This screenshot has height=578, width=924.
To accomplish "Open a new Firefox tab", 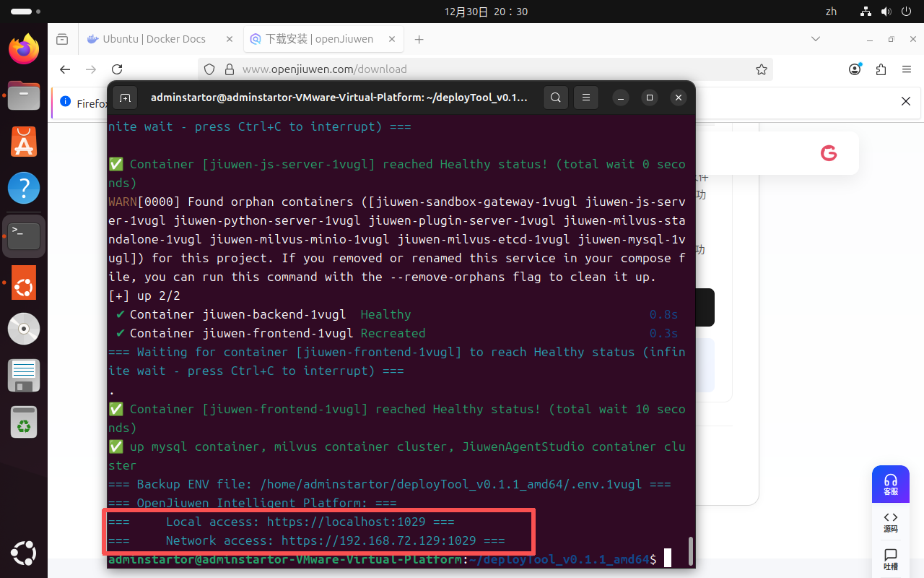I will pos(419,39).
